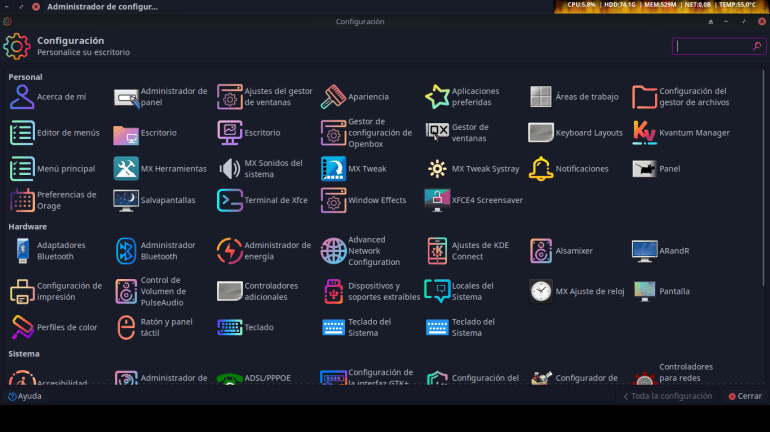Focus the settings search field
This screenshot has height=432, width=770.
pos(712,46)
